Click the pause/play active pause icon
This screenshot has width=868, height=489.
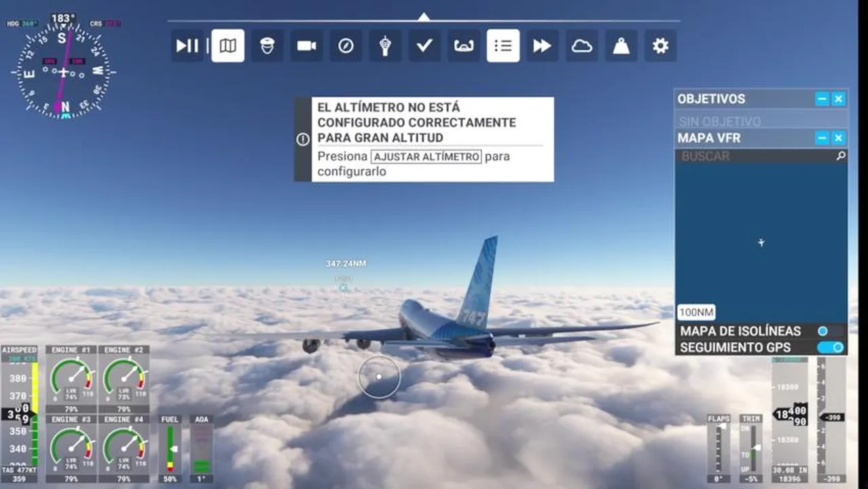[187, 46]
